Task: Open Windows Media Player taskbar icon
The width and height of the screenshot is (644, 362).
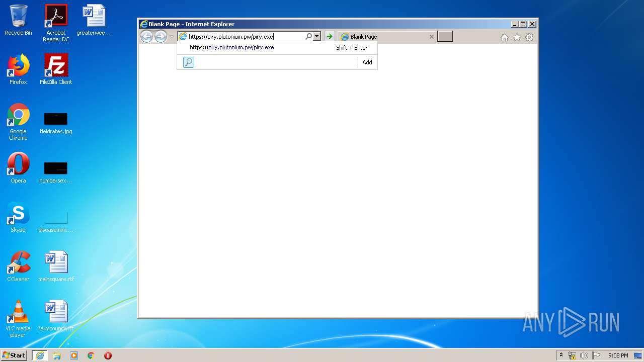Action: coord(74,355)
